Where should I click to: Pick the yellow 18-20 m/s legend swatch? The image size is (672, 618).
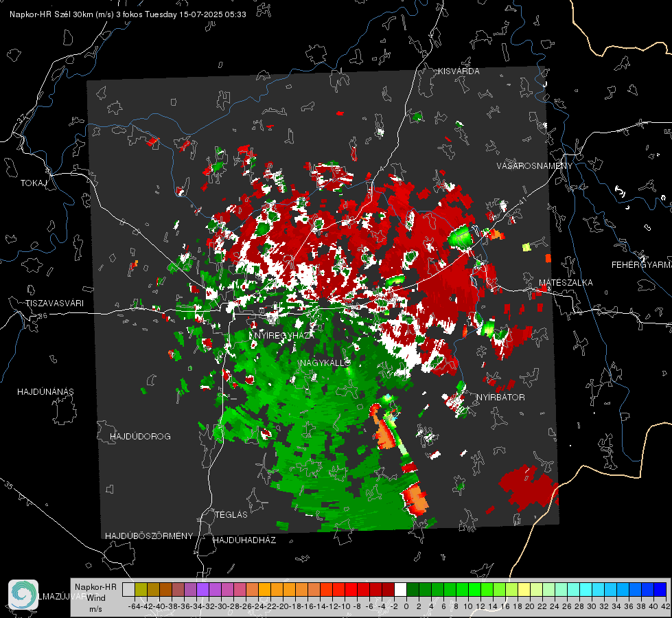(524, 589)
